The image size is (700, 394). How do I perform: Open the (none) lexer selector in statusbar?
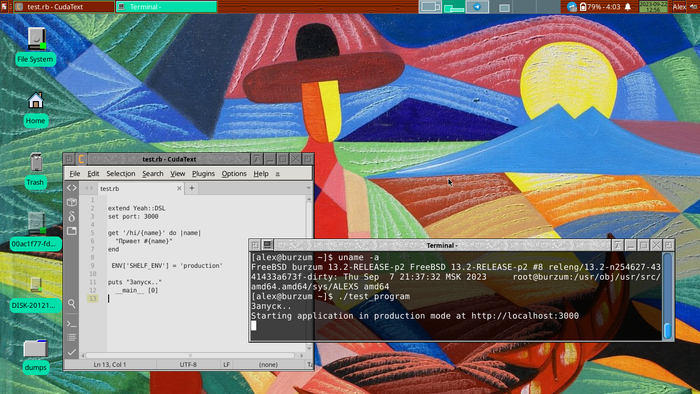coord(268,365)
